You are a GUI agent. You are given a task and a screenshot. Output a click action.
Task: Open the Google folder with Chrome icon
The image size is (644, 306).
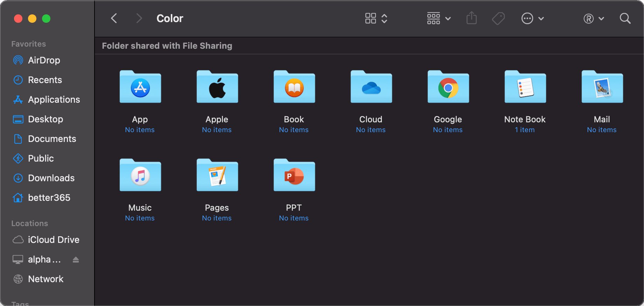click(448, 87)
